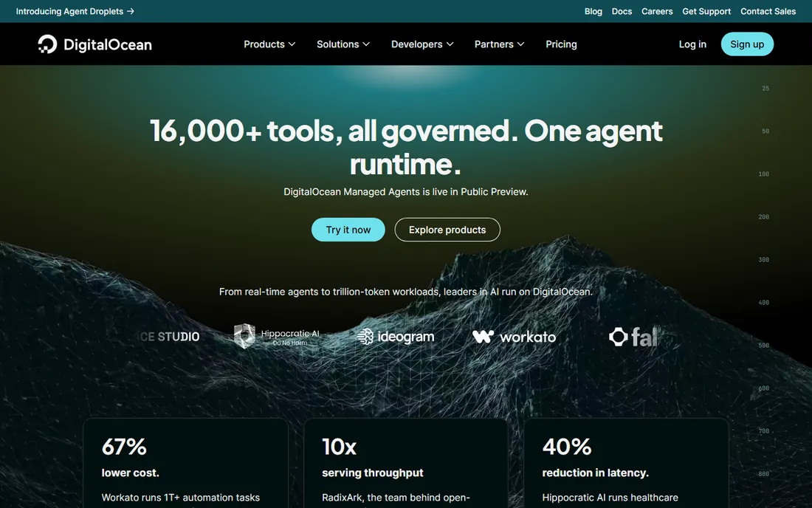Expand the Solutions dropdown menu
This screenshot has height=508, width=812.
[x=343, y=44]
